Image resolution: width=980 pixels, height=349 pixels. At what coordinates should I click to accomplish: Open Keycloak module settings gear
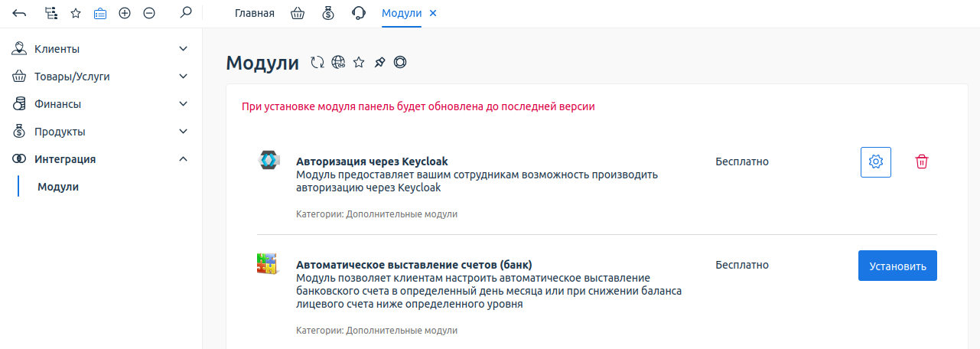876,161
